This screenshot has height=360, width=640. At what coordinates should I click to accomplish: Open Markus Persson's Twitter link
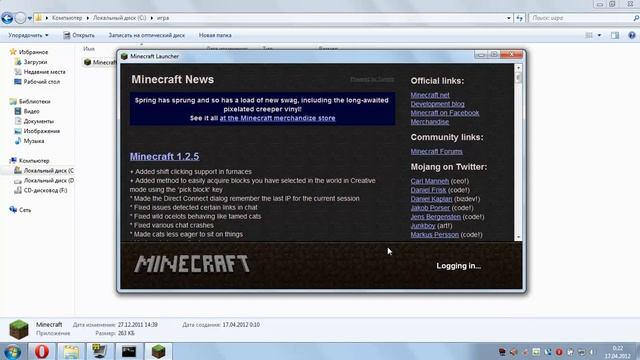435,235
